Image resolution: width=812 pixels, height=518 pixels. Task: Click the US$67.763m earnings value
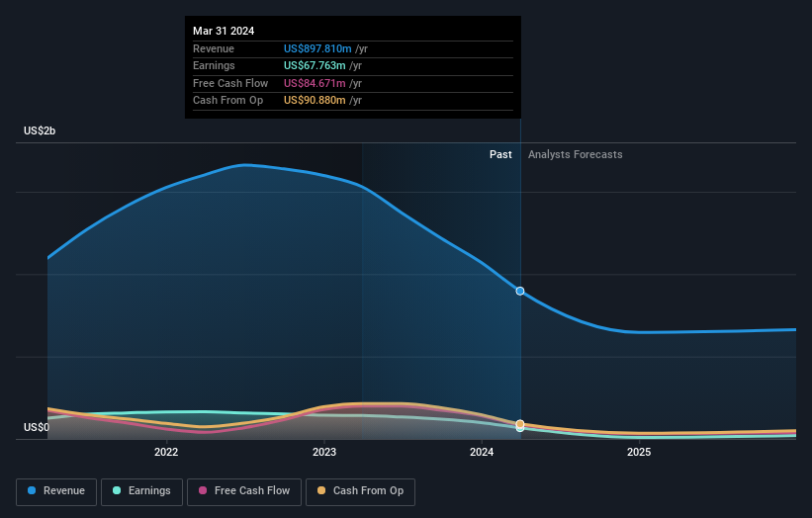(x=315, y=65)
